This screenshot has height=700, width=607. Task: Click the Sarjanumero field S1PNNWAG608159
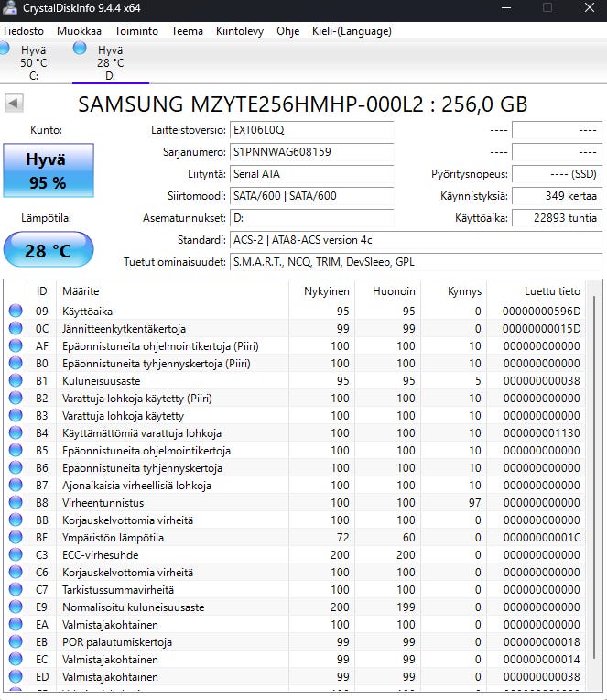coord(312,152)
